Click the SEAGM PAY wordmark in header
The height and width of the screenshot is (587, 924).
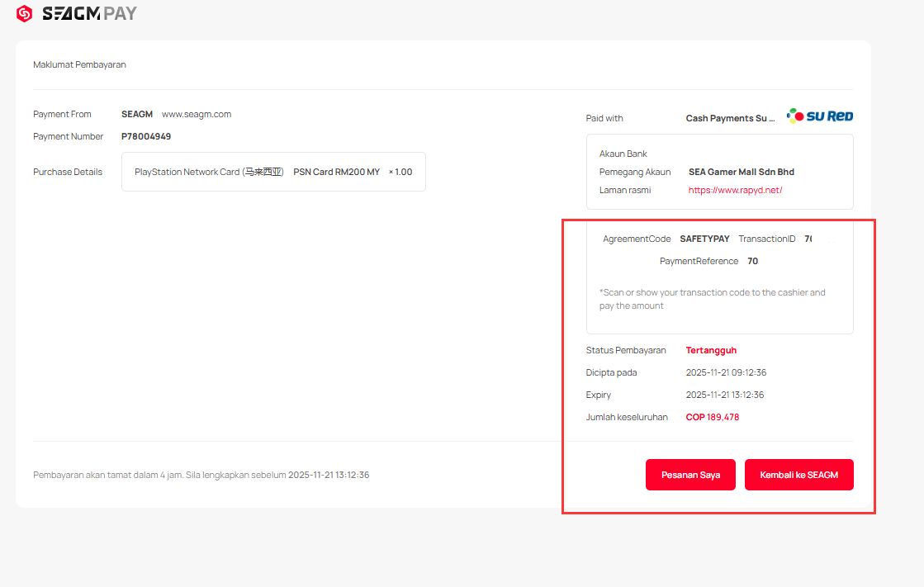click(x=89, y=13)
